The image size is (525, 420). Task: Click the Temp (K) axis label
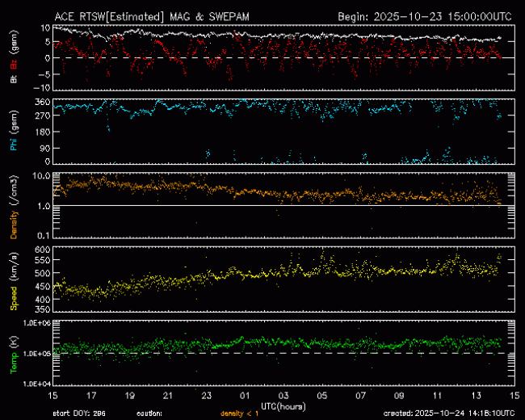(13, 353)
